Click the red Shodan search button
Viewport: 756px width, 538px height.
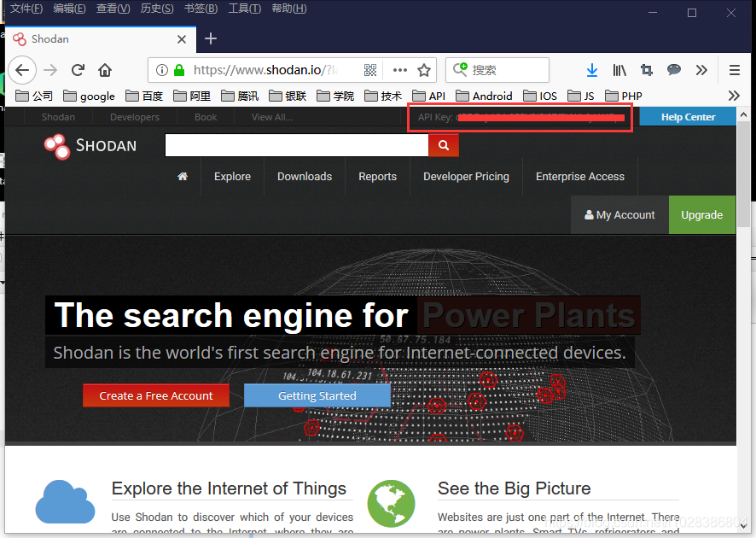(444, 145)
